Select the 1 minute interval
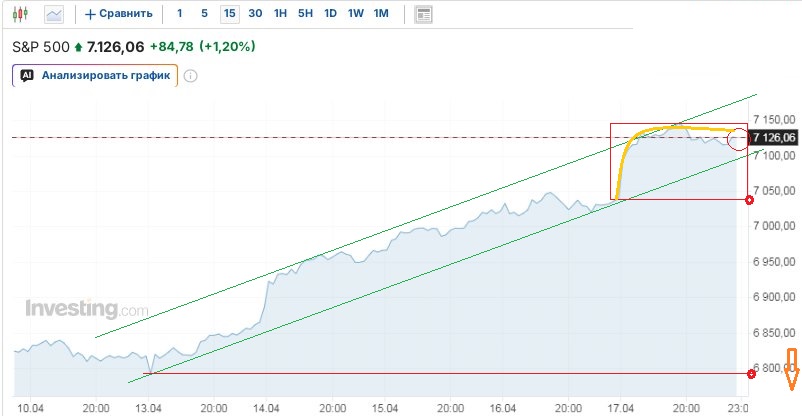 179,14
